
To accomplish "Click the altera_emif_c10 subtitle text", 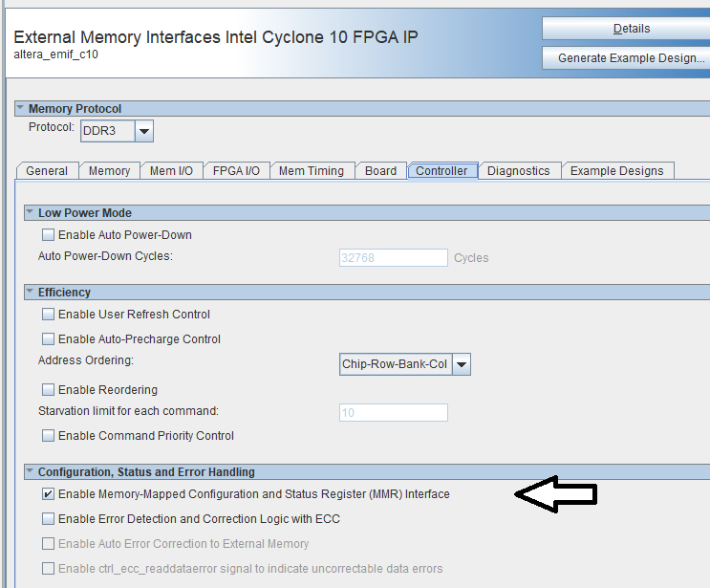I will click(x=55, y=54).
